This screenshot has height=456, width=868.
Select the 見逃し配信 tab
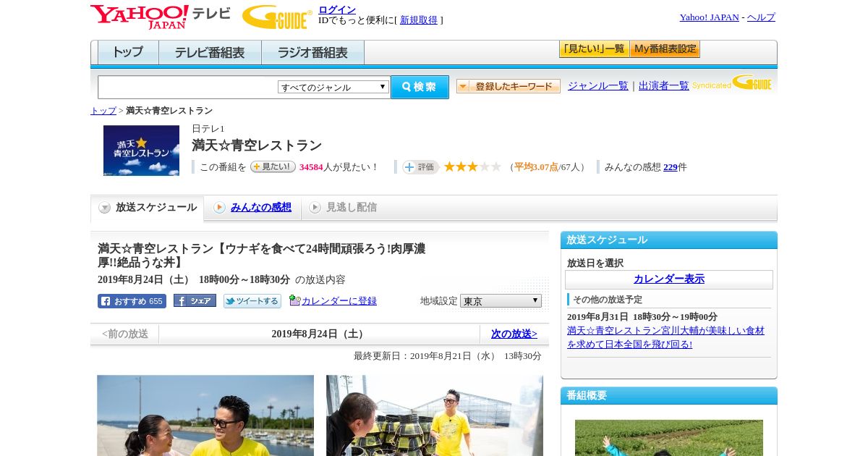(352, 207)
